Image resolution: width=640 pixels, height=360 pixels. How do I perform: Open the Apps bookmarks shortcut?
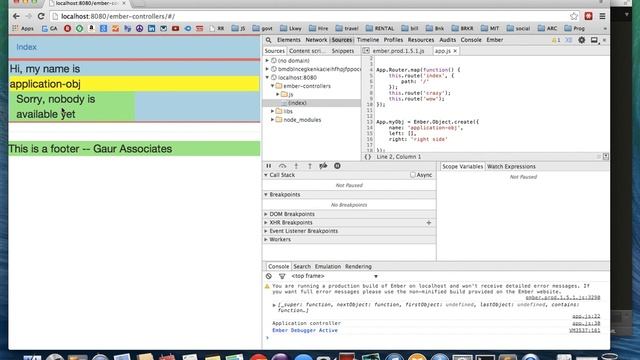pyautogui.click(x=23, y=28)
